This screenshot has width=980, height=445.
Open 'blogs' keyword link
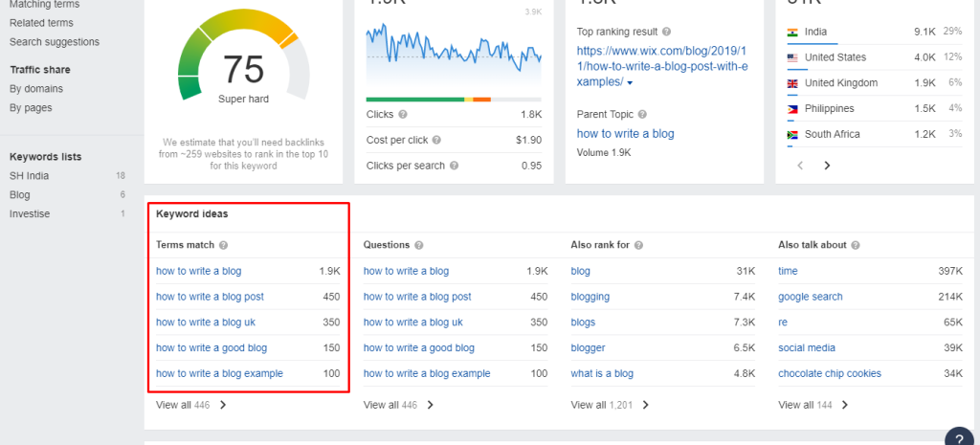tap(583, 323)
